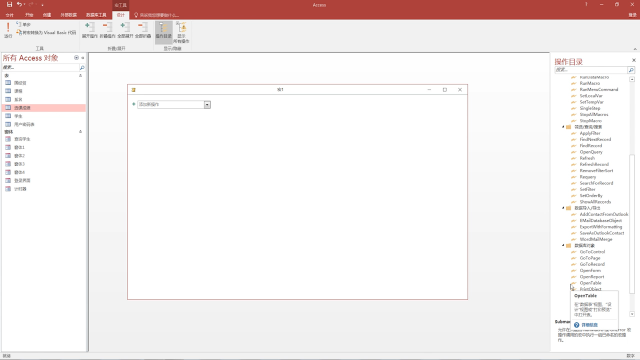Select the RunMacro action in catalog
Viewport: 640px width, 360px height.
589,83
